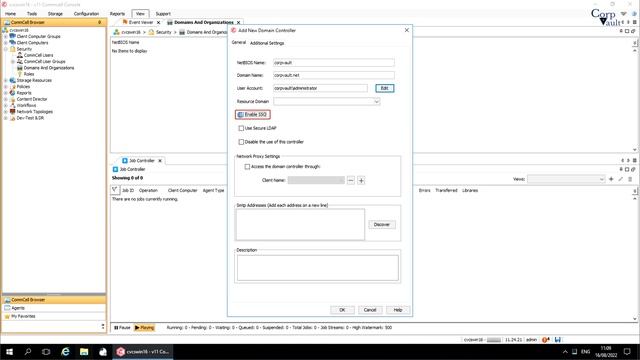This screenshot has height=360, width=640.
Task: Add a new view with plus icon
Action: (611, 179)
